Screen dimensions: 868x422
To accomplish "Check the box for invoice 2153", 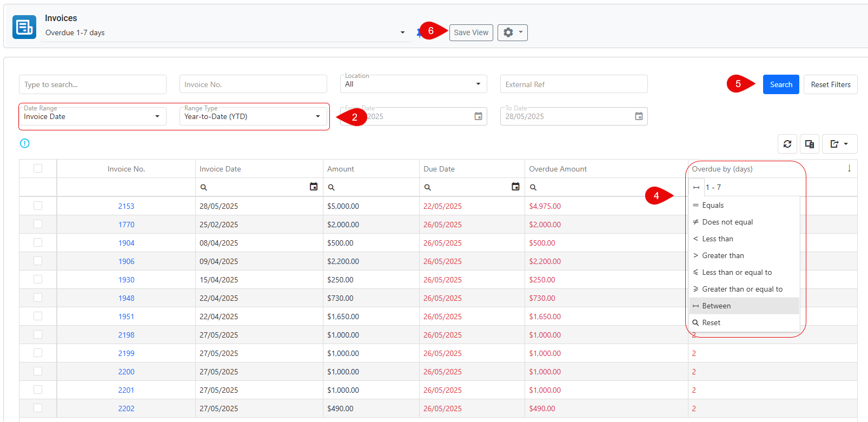I will point(38,206).
